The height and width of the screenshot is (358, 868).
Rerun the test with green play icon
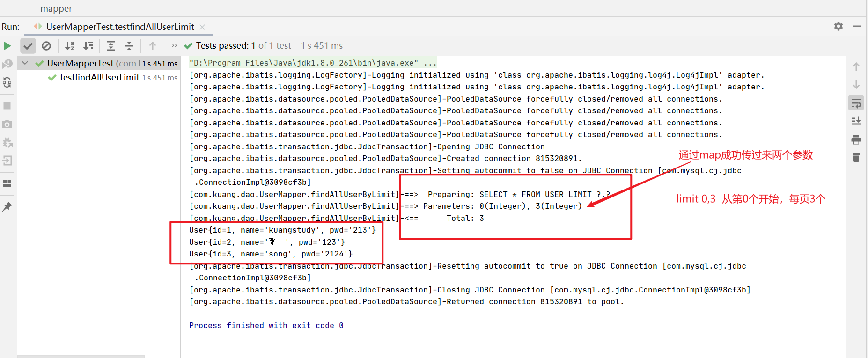point(7,46)
